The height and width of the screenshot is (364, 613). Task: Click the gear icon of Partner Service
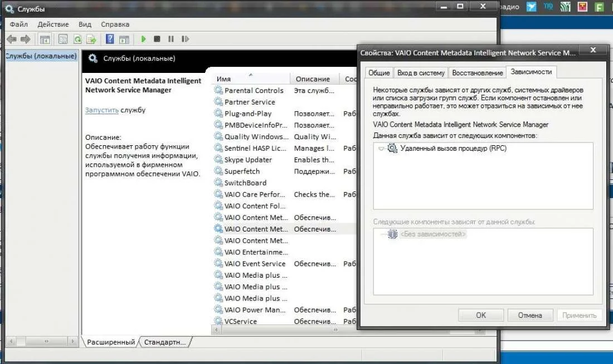(218, 102)
